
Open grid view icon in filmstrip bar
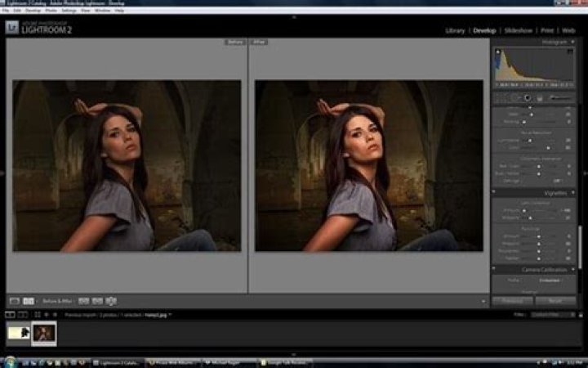pos(37,315)
